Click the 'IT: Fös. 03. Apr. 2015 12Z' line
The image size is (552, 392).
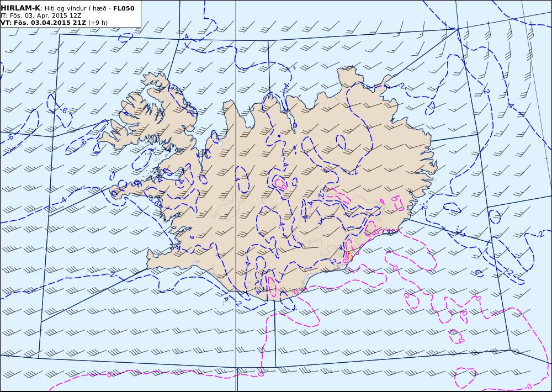[41, 15]
